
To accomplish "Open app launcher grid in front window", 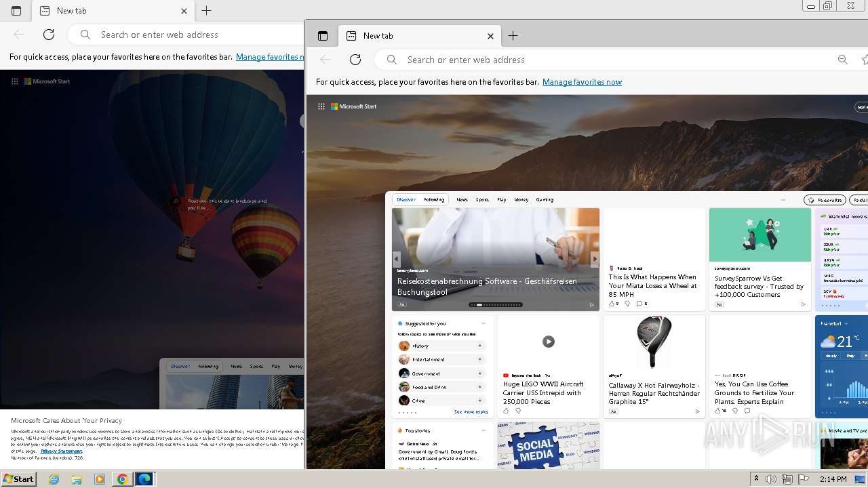I will (x=321, y=106).
